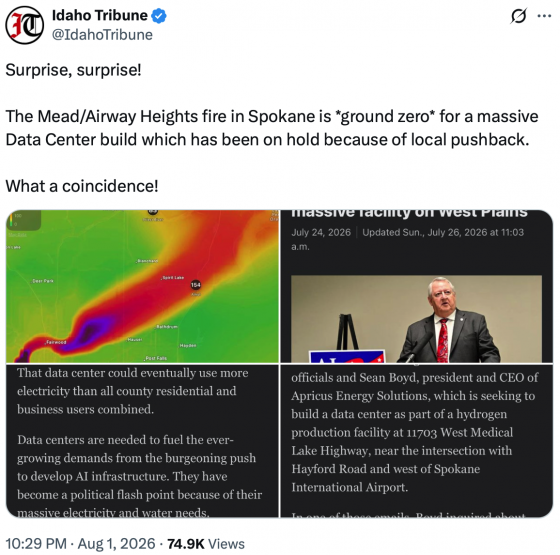The image size is (560, 555).
Task: Click the 154 marker on the map
Action: tap(195, 285)
